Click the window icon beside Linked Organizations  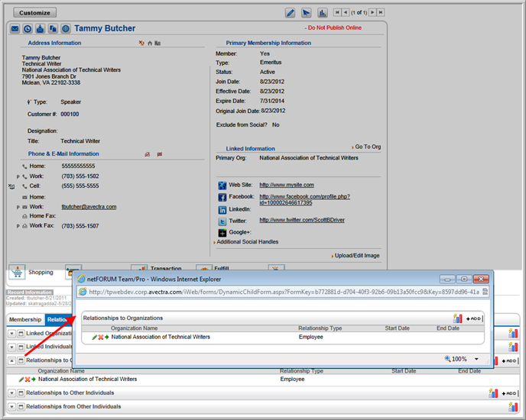click(21, 334)
